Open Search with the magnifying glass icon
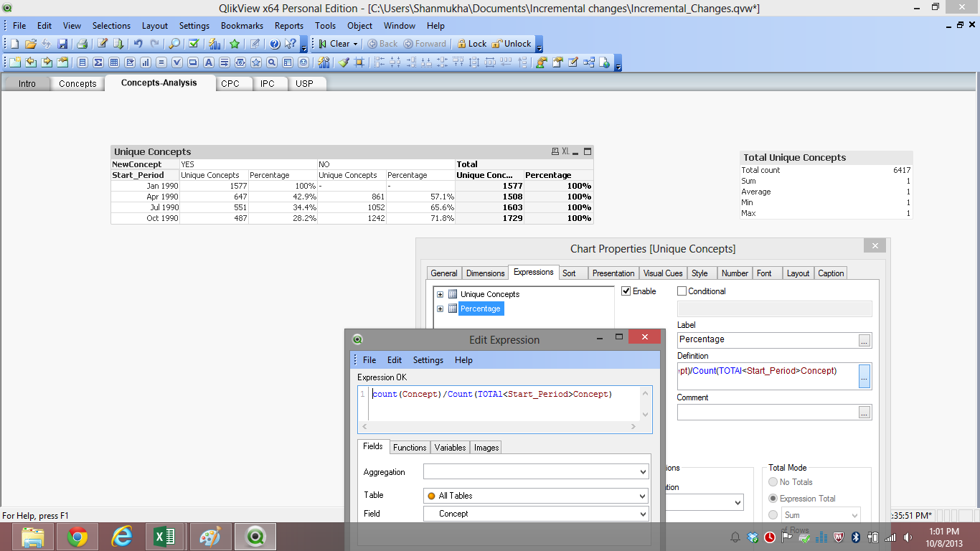The width and height of the screenshot is (980, 551). (174, 44)
